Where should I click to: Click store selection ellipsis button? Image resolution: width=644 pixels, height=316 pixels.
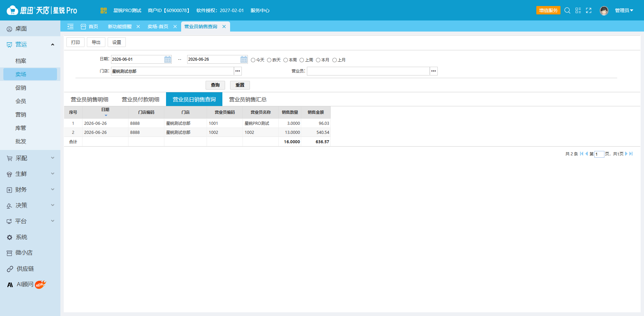(237, 71)
